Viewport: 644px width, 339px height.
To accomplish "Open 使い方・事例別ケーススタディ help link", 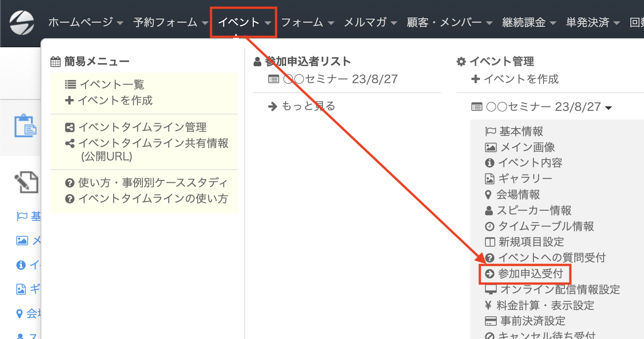I will click(x=152, y=183).
